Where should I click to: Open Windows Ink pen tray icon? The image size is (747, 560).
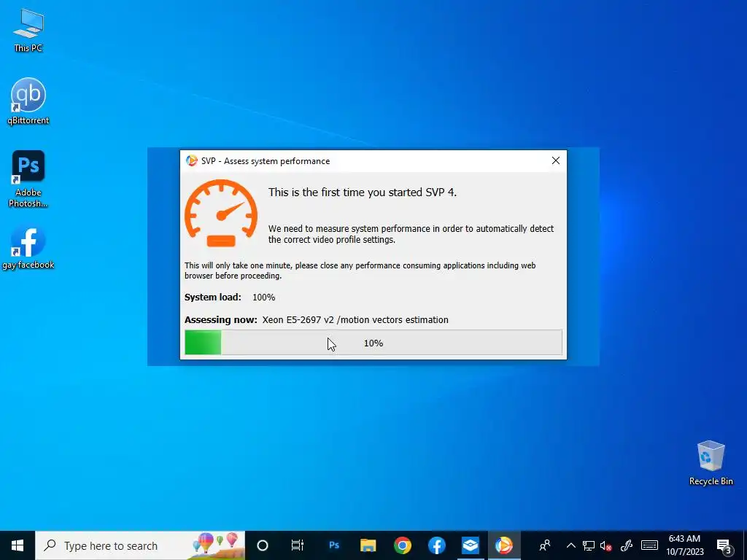point(627,545)
